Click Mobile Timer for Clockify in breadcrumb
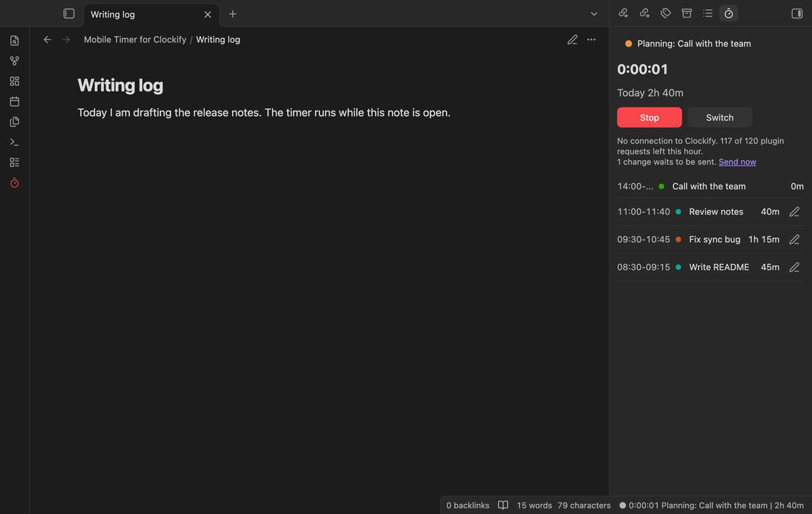812x514 pixels. click(135, 39)
